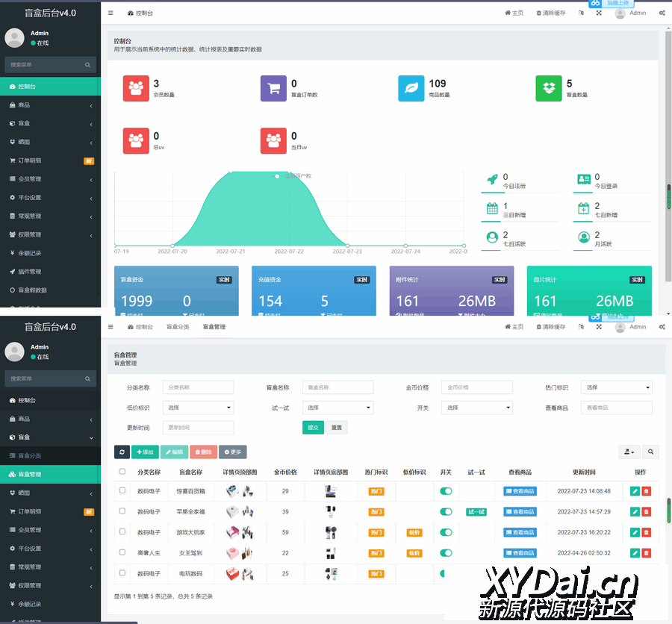Tick the select-all checkbox in table header

[x=122, y=472]
